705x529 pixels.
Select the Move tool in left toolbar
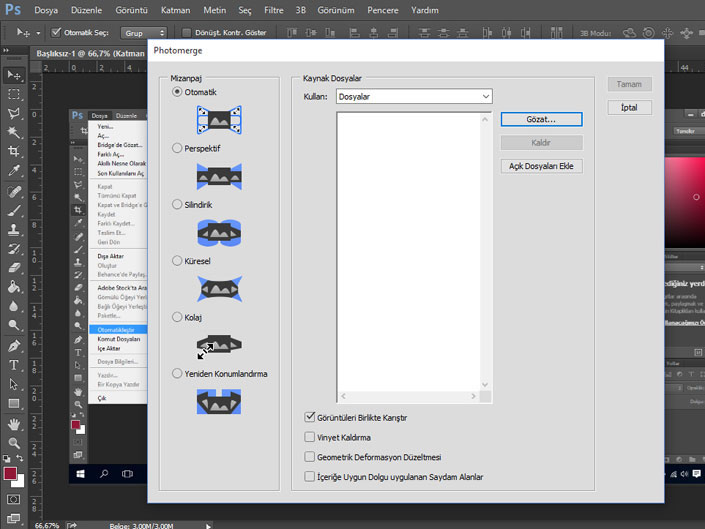[x=14, y=75]
